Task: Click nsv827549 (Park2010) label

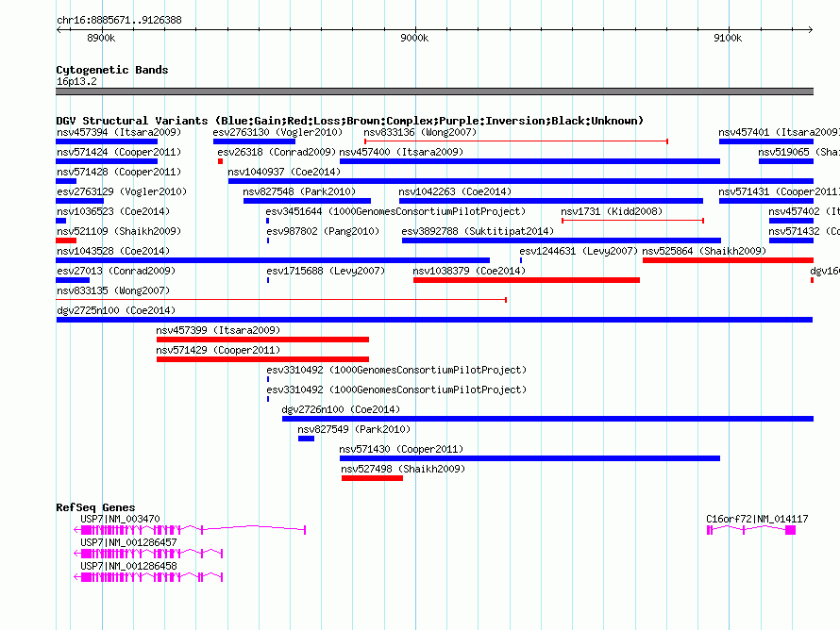Action: [x=354, y=429]
